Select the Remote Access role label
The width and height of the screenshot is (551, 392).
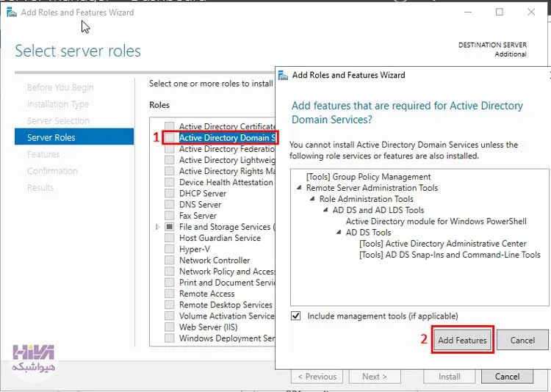click(x=207, y=294)
